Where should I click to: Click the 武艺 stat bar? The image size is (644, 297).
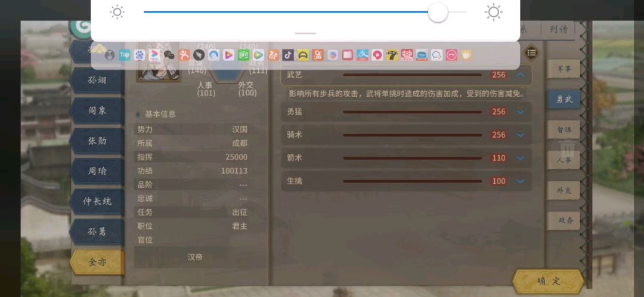[x=412, y=75]
